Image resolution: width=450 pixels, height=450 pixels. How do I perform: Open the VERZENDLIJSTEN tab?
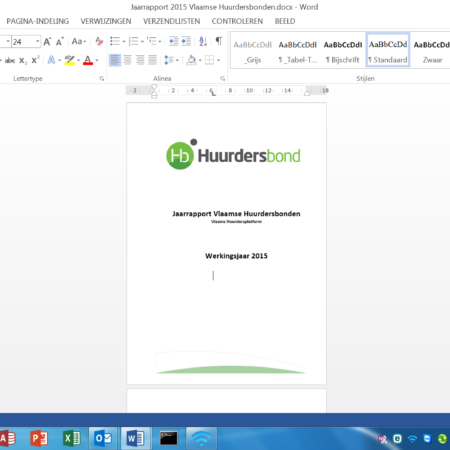(x=172, y=21)
